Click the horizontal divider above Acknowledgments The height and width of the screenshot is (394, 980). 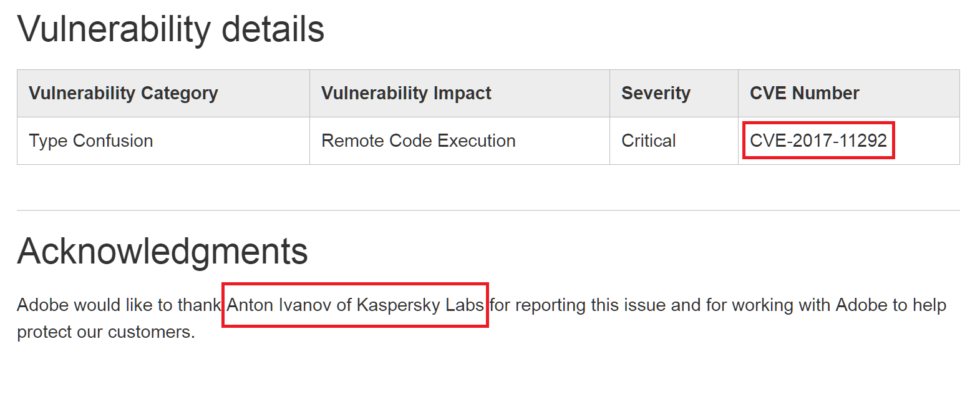488,211
